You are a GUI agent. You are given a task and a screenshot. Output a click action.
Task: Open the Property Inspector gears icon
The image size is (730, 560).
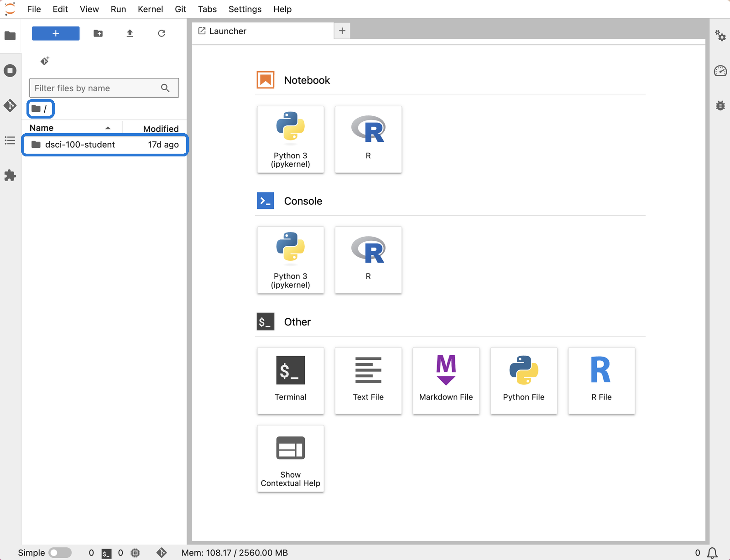click(720, 36)
